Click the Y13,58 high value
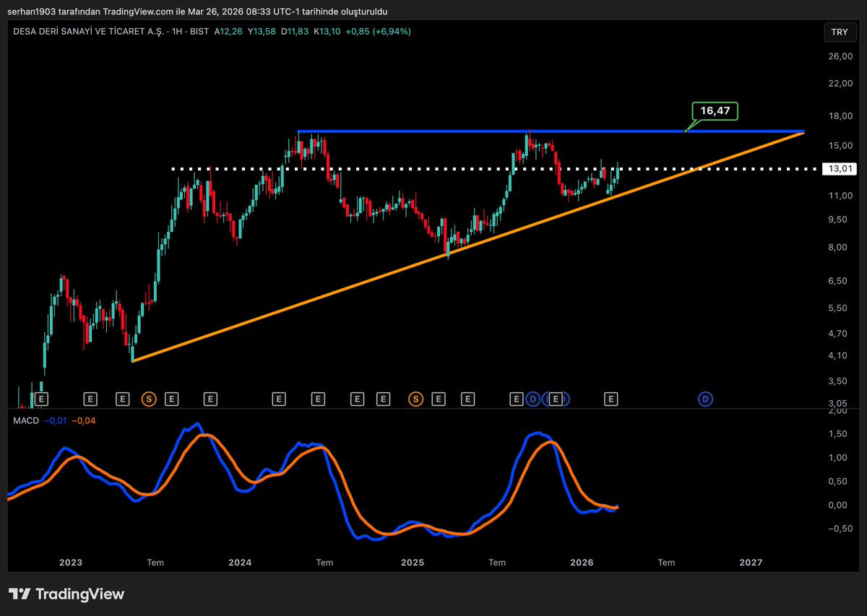The width and height of the screenshot is (867, 616). tap(262, 32)
